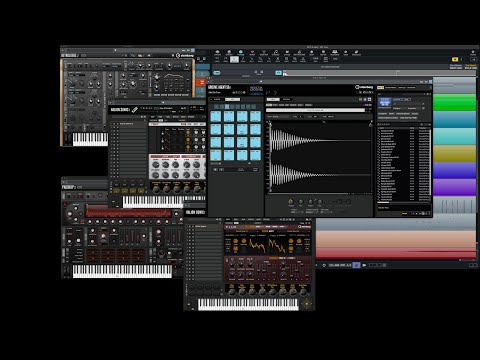Click the Retrologue on-screen piano keyboard

click(x=90, y=139)
